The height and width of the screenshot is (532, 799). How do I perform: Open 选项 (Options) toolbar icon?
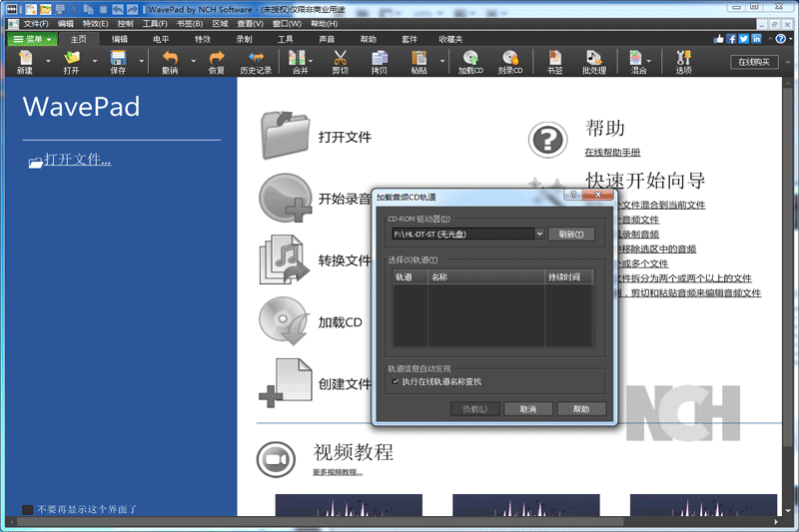(683, 62)
